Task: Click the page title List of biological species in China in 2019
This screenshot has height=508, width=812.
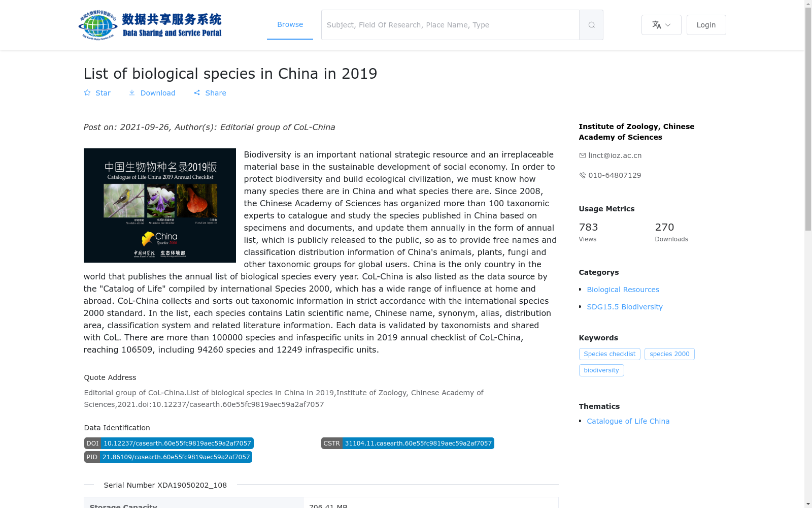Action: point(230,74)
